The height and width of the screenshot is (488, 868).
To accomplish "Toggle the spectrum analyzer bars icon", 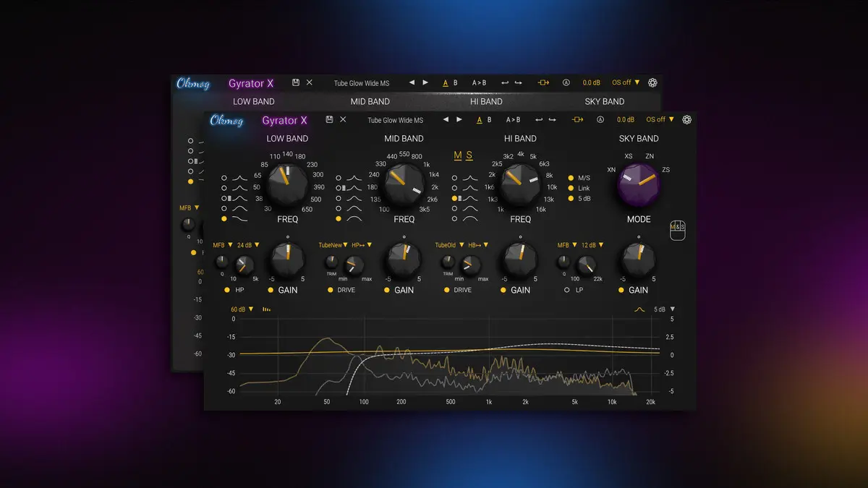I will pos(266,309).
